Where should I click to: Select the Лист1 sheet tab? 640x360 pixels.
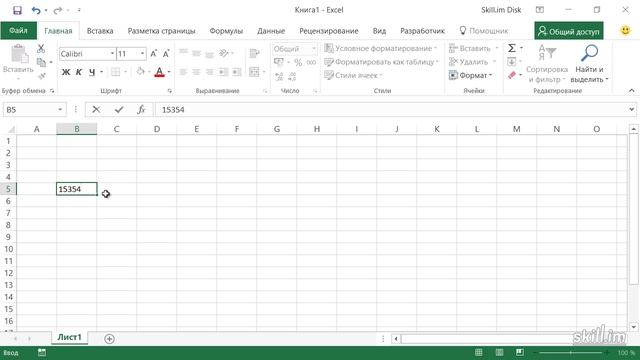pyautogui.click(x=69, y=337)
